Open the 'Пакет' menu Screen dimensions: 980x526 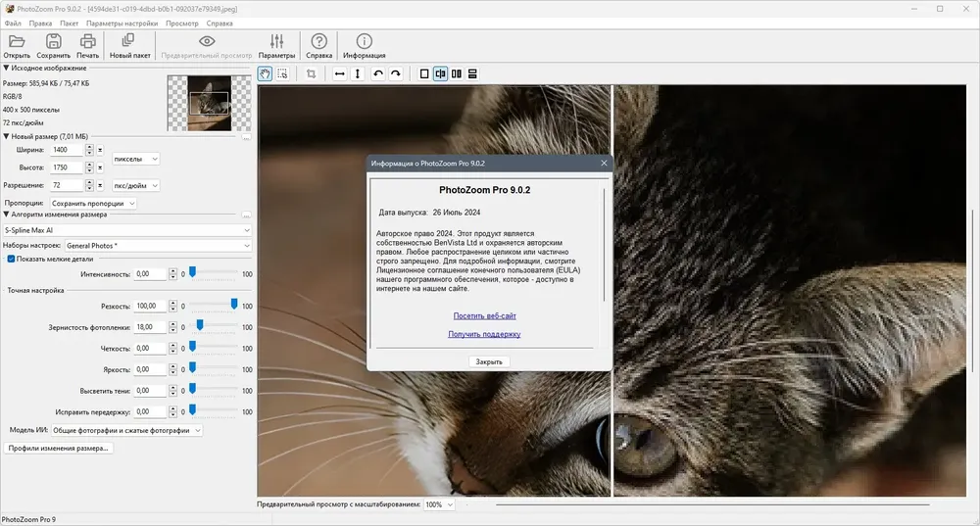(69, 22)
